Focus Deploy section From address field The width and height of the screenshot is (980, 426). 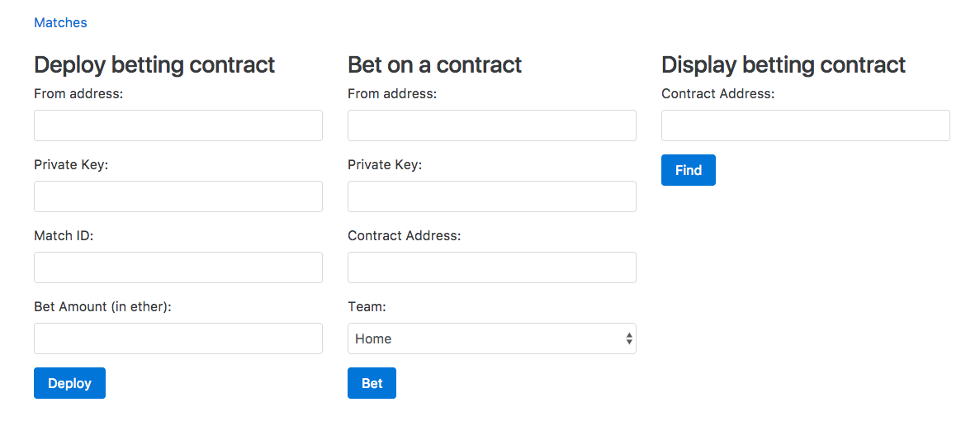tap(178, 125)
